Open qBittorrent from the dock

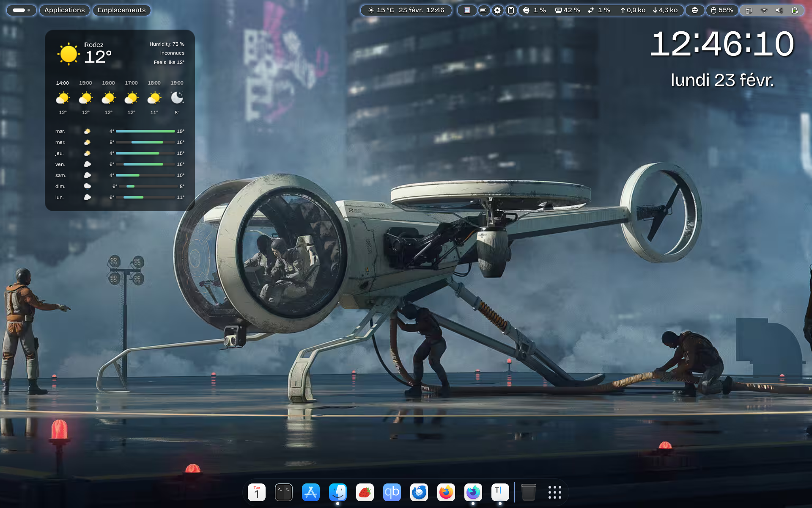(x=392, y=492)
